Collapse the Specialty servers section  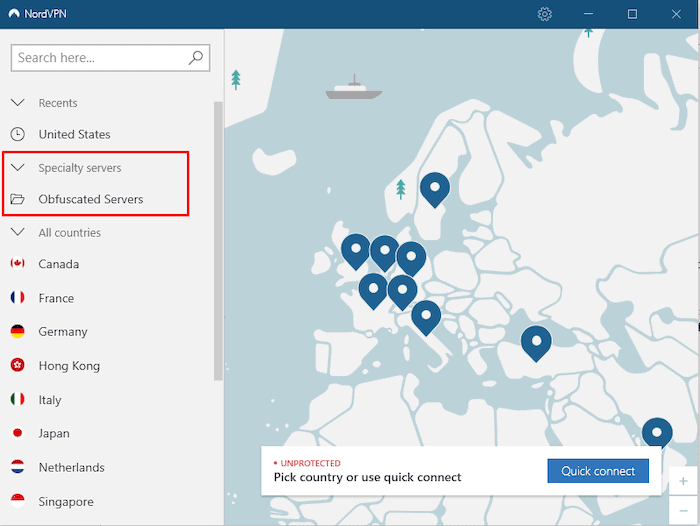[17, 168]
